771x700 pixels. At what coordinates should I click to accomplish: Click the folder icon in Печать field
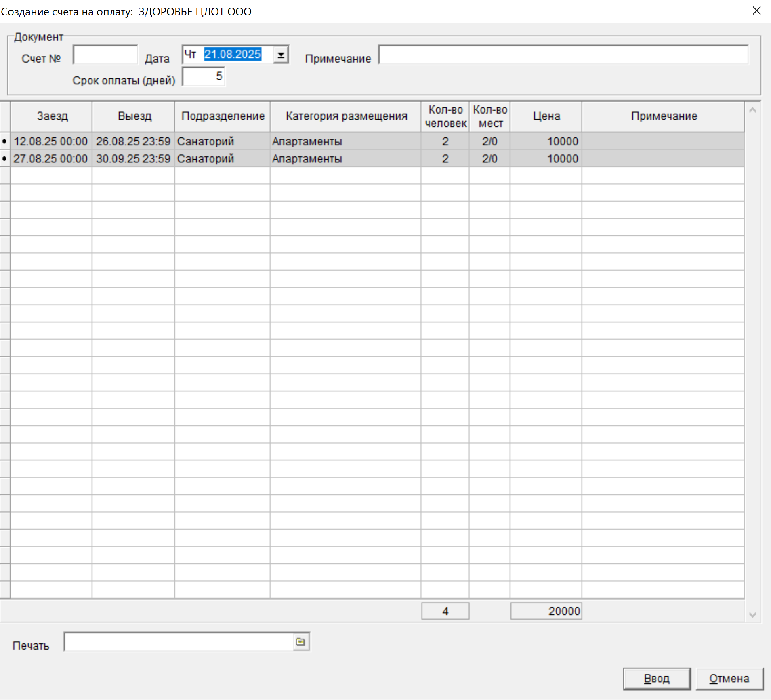click(300, 642)
